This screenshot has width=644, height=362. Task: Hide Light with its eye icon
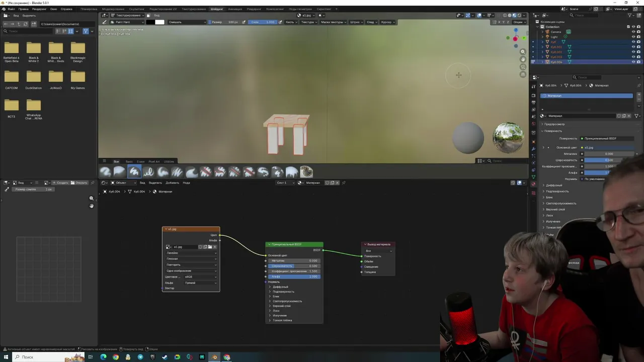click(x=633, y=37)
